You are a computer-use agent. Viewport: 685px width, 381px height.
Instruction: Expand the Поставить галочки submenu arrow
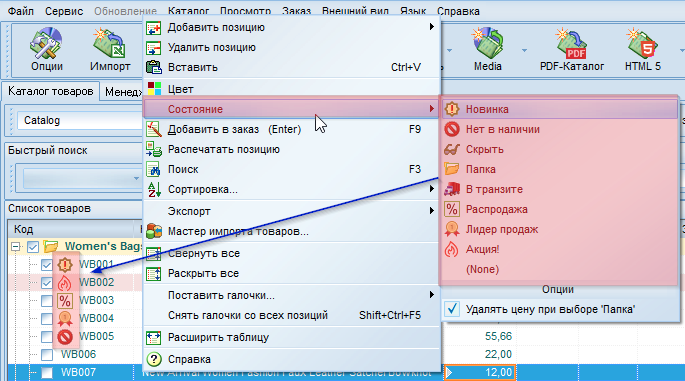[x=432, y=295]
